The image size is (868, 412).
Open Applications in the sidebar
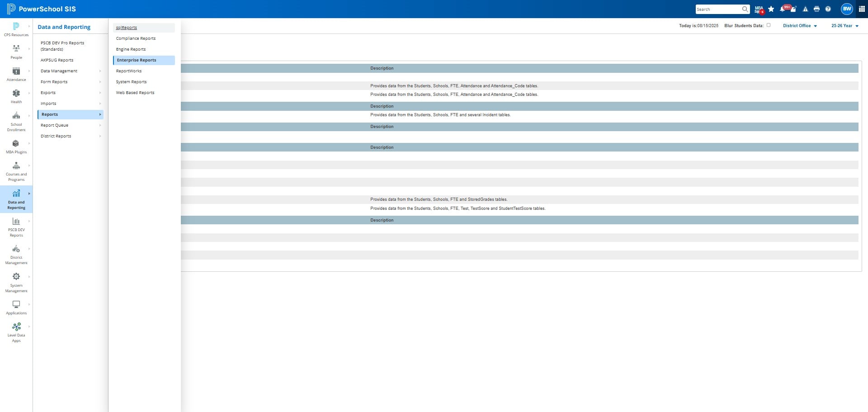pyautogui.click(x=16, y=308)
